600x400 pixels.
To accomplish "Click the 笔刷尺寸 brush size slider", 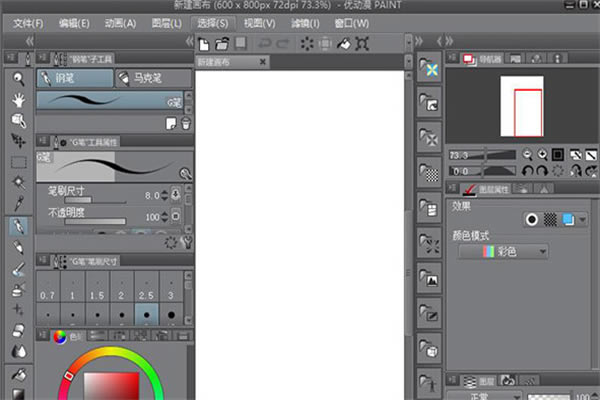I will coord(95,199).
